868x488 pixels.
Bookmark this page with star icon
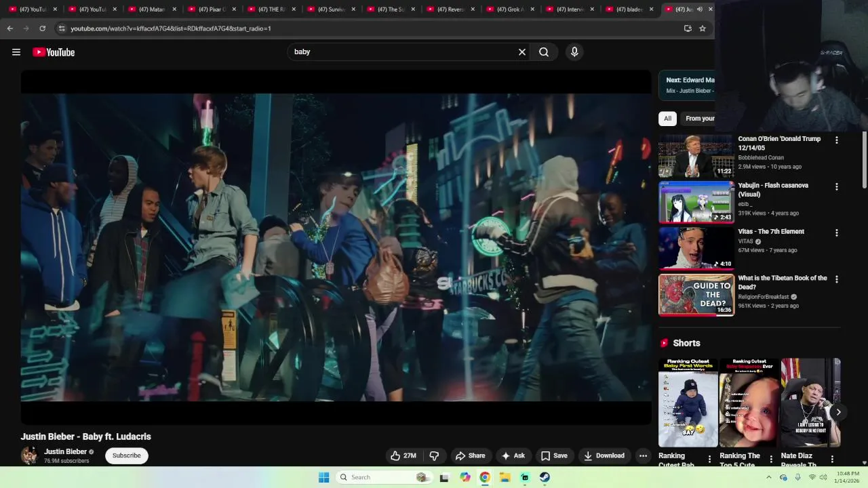[703, 28]
